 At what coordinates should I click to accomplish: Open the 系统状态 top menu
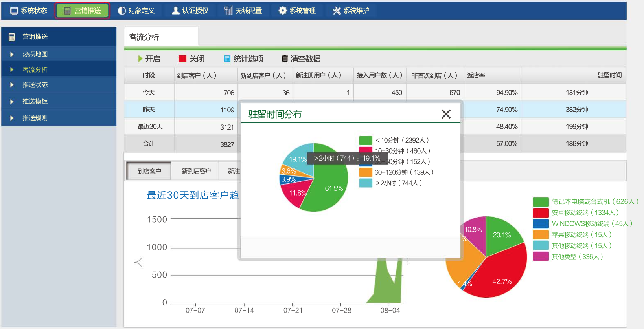pos(28,11)
